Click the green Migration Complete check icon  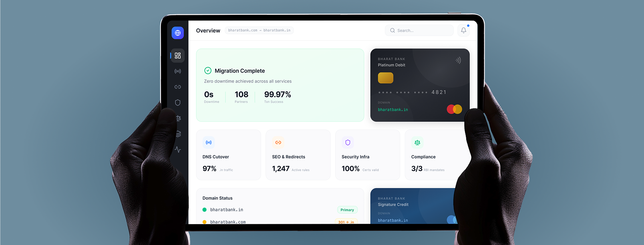208,71
